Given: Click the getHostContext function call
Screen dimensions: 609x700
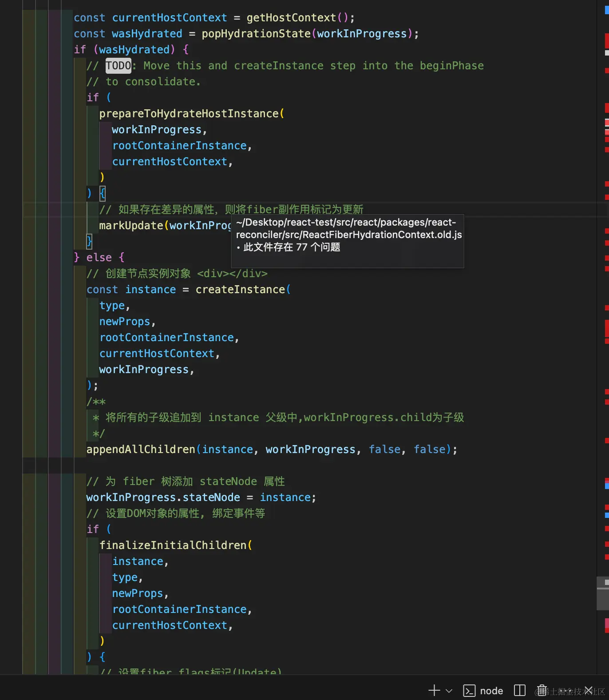Looking at the screenshot, I should click(x=291, y=18).
